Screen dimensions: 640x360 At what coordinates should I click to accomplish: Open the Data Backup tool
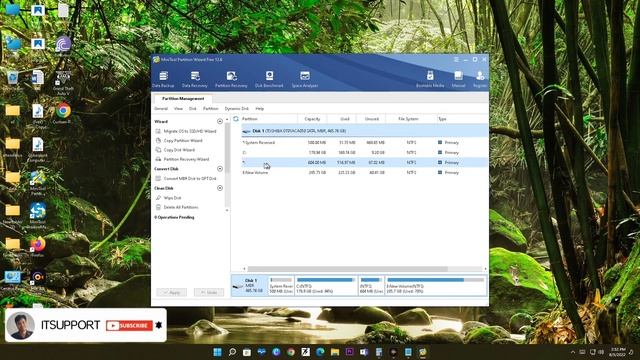click(x=163, y=79)
